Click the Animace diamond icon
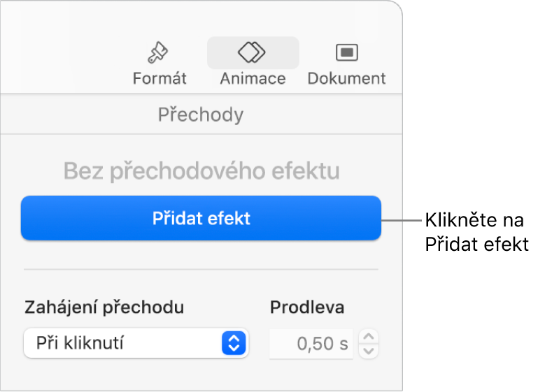 253,52
